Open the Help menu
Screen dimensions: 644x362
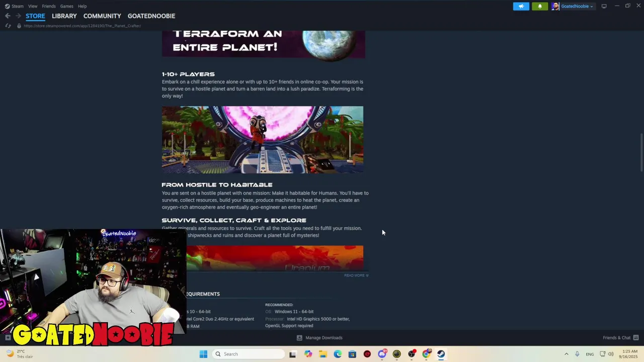coord(82,6)
